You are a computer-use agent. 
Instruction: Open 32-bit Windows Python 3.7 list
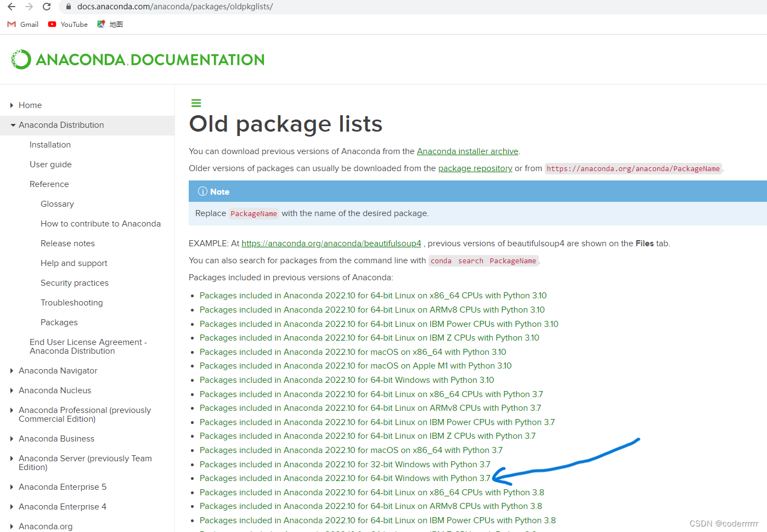click(345, 465)
